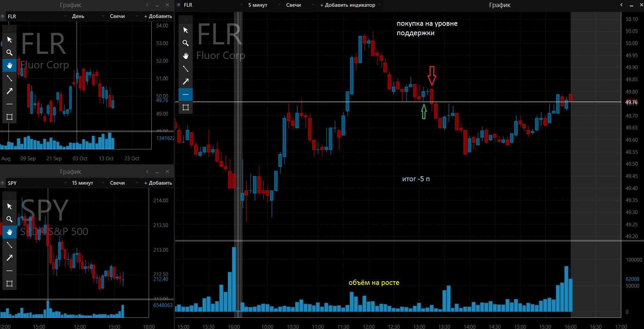
Task: Open the FLR ticker dropdown in main chart
Action: click(213, 5)
